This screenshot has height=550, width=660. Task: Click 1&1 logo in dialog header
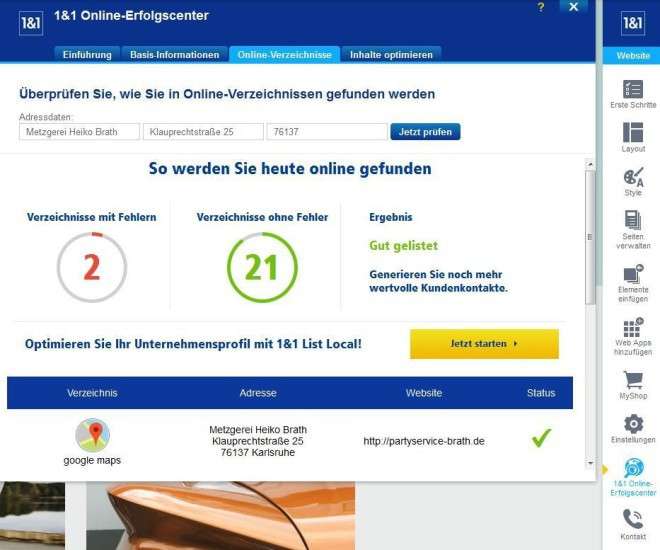click(x=31, y=23)
